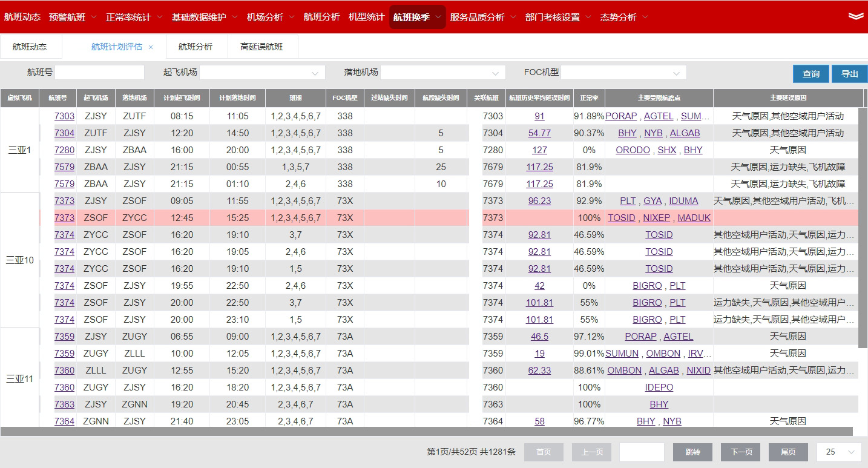Click the 导出 export button
The width and height of the screenshot is (868, 468).
(849, 74)
